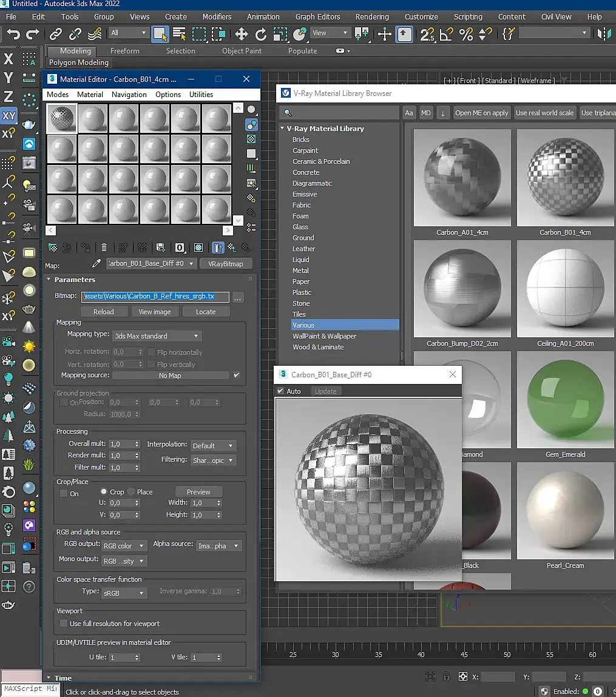The height and width of the screenshot is (697, 616).
Task: Activate the Select and Move tool
Action: [x=241, y=34]
